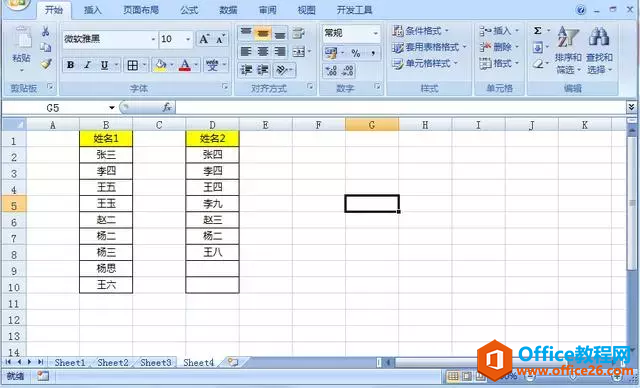Click the Merge and Center icon
640x388 pixels.
(x=299, y=51)
